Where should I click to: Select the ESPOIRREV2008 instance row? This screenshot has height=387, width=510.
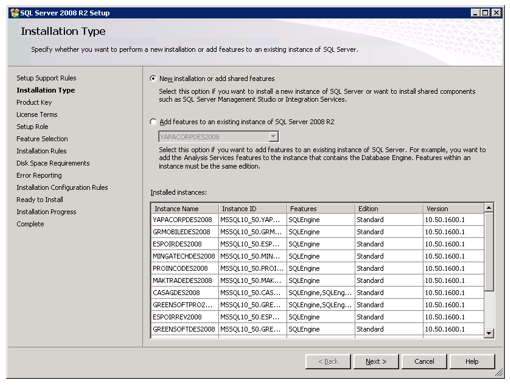(x=317, y=317)
